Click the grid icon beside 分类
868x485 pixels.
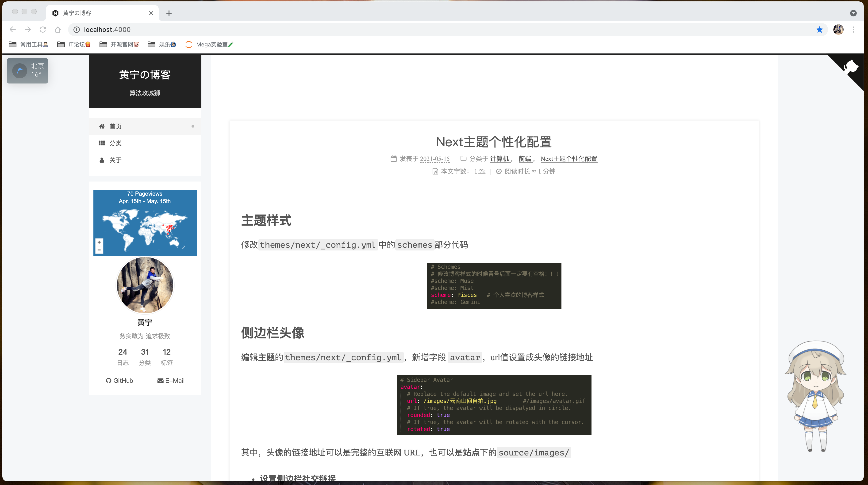click(x=101, y=143)
